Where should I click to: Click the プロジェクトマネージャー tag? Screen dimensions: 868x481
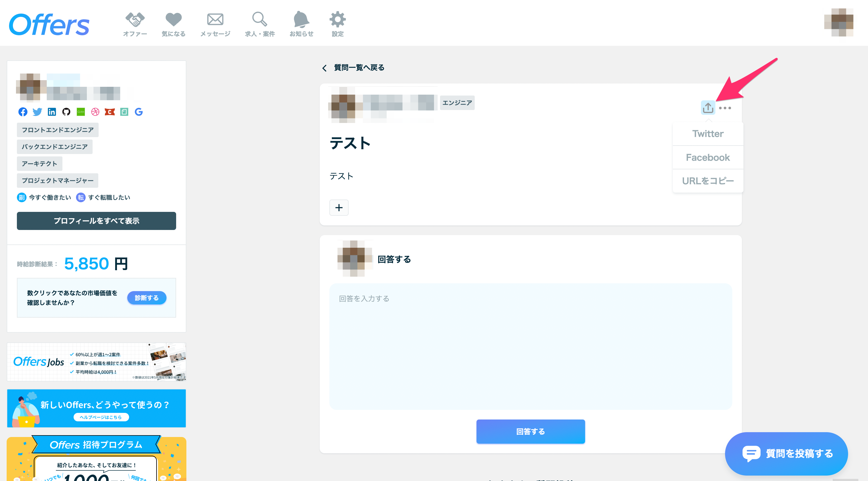[x=58, y=181]
